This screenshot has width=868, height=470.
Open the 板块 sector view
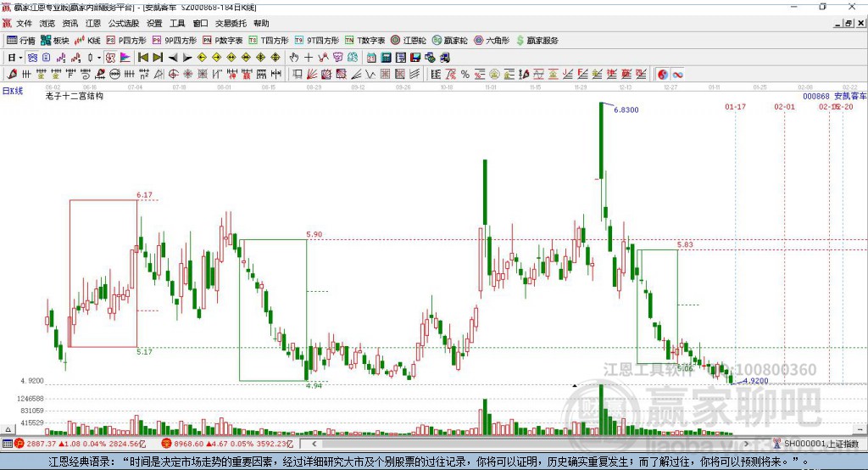(x=55, y=41)
